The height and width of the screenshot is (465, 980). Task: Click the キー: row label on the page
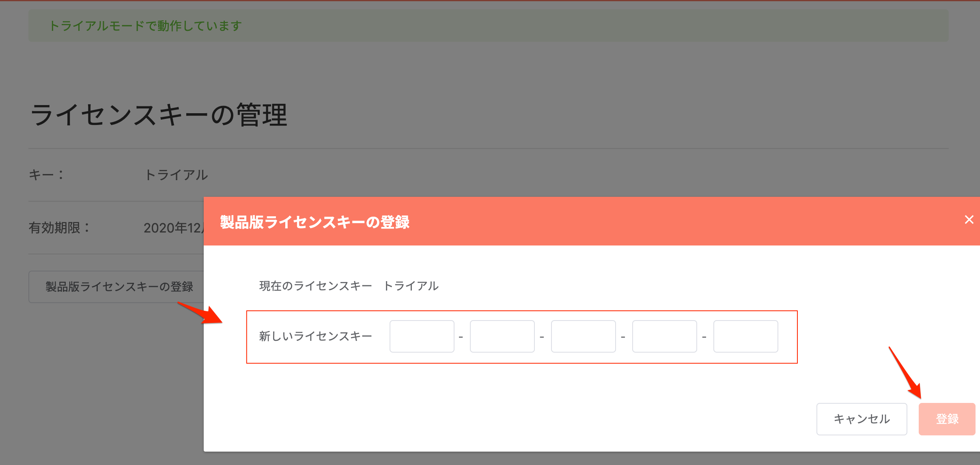point(46,175)
